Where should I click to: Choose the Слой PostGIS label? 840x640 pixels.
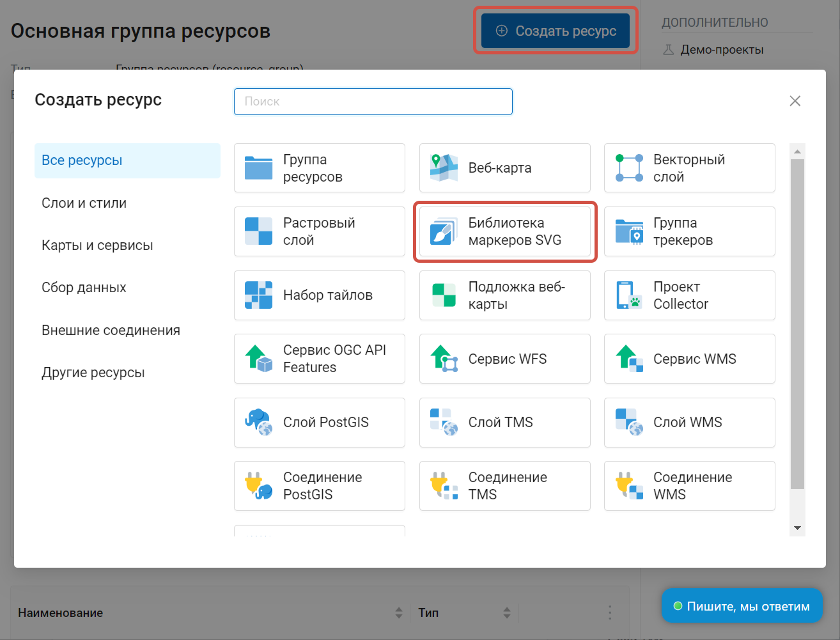[326, 423]
